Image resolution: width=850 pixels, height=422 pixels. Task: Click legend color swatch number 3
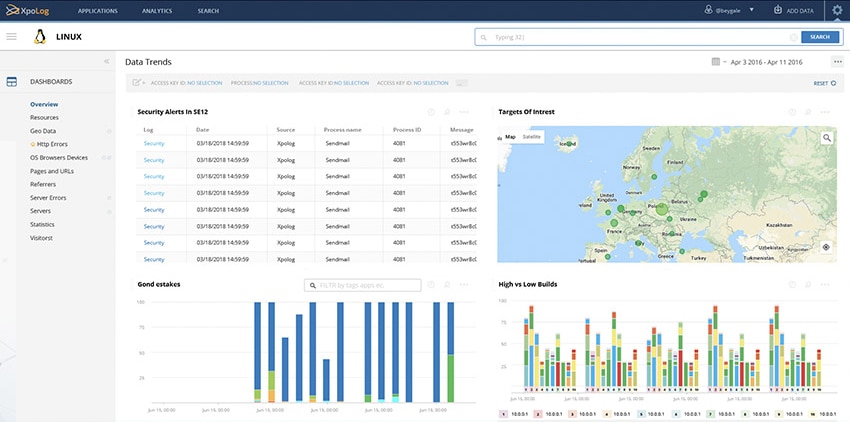572,414
